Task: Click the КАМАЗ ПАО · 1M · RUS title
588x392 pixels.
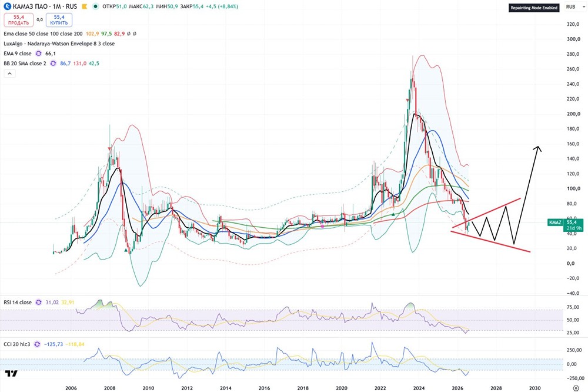Action: (x=45, y=6)
